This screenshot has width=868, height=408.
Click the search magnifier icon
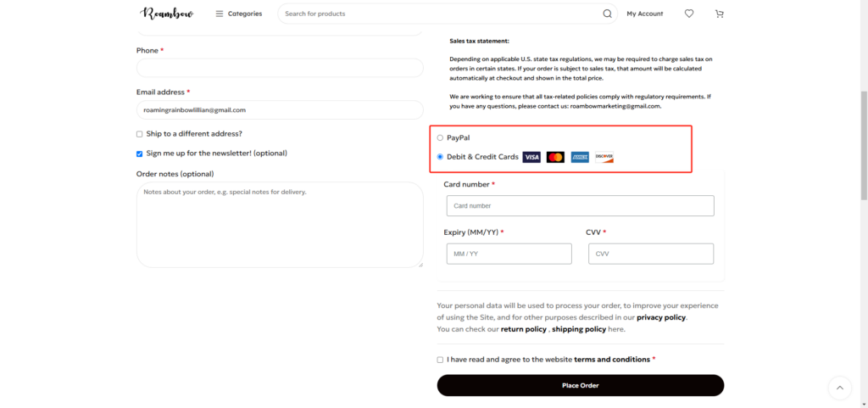click(x=607, y=14)
